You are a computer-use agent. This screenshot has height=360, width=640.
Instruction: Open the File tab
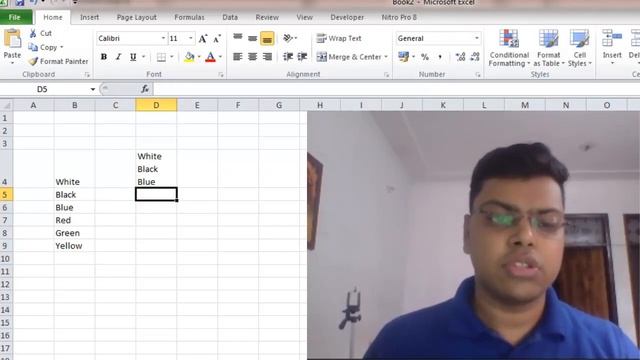click(x=15, y=18)
